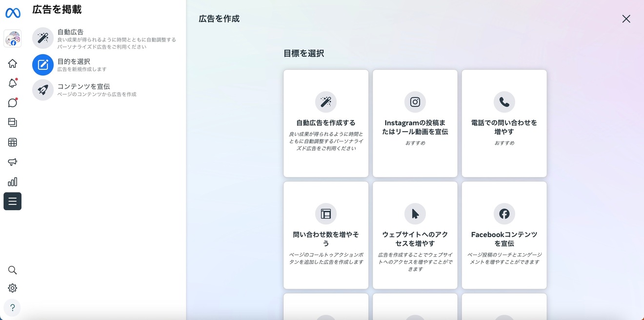Open the ads megaphone icon
Viewport: 644px width, 320px height.
[x=13, y=162]
